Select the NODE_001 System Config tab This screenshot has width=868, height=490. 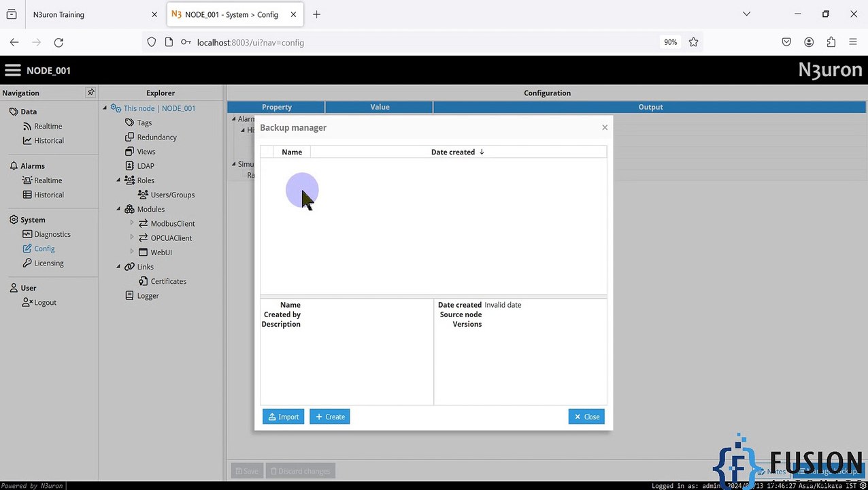click(235, 14)
